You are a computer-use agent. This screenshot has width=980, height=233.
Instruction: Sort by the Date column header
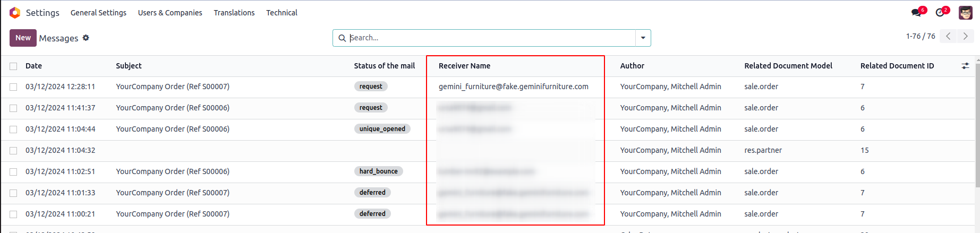coord(33,66)
